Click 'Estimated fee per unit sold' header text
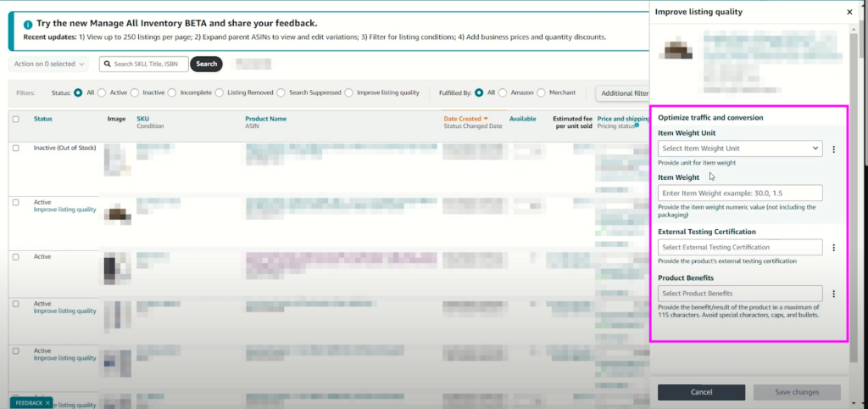The height and width of the screenshot is (409, 868). tap(572, 122)
